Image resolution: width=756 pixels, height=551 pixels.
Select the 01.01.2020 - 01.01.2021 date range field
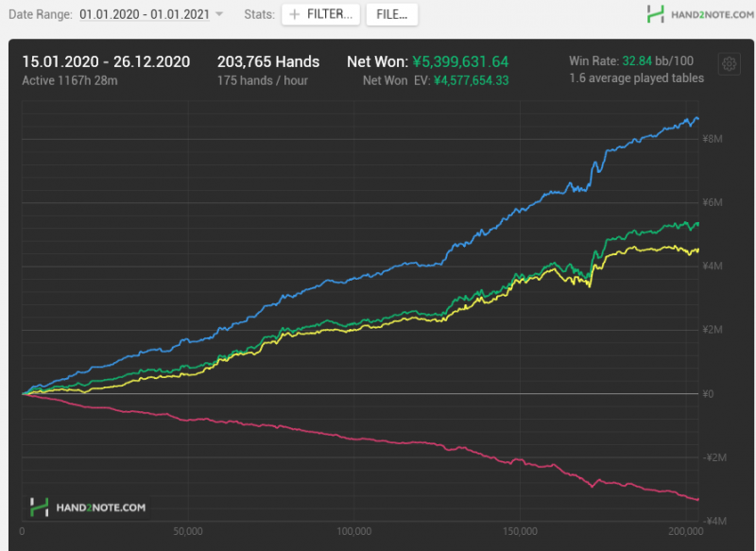(145, 14)
